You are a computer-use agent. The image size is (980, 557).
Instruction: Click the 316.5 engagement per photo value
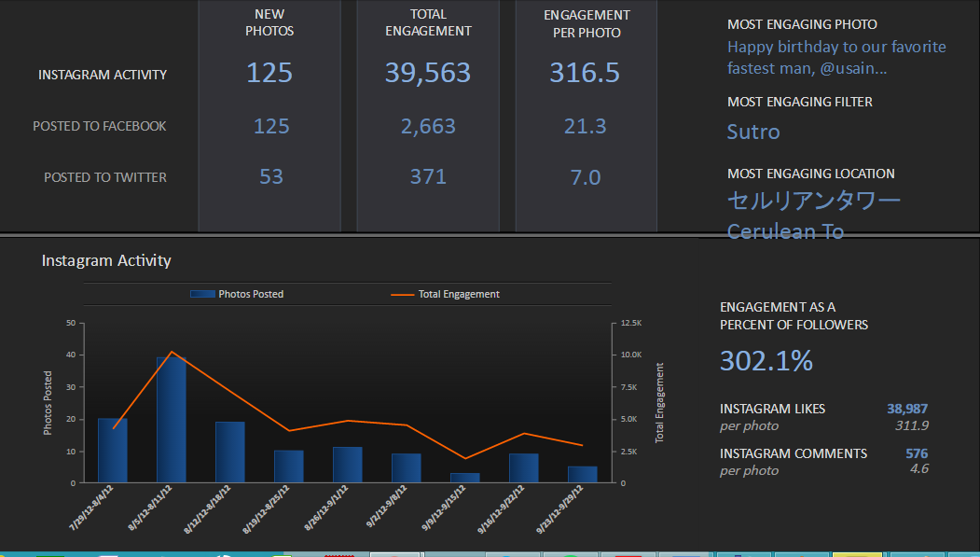(x=585, y=74)
